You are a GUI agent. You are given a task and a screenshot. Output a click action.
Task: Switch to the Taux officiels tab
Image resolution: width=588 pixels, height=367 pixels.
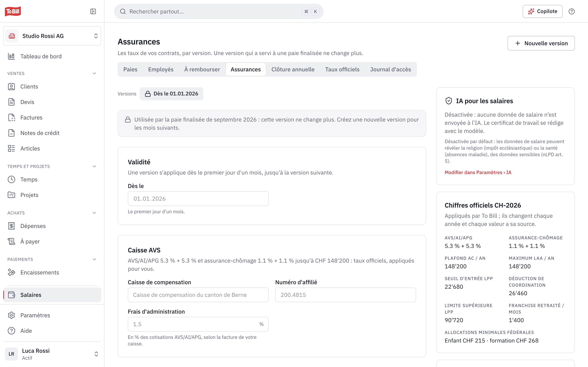(342, 69)
